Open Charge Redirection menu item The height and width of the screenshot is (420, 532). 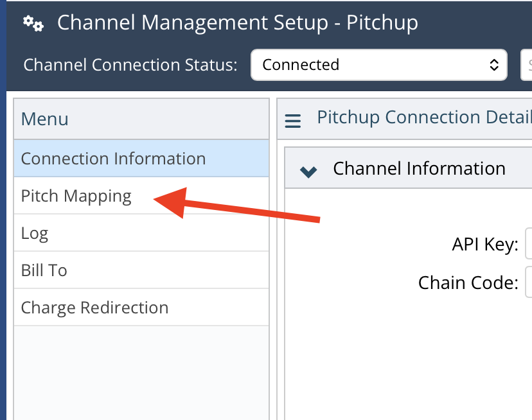coord(141,308)
